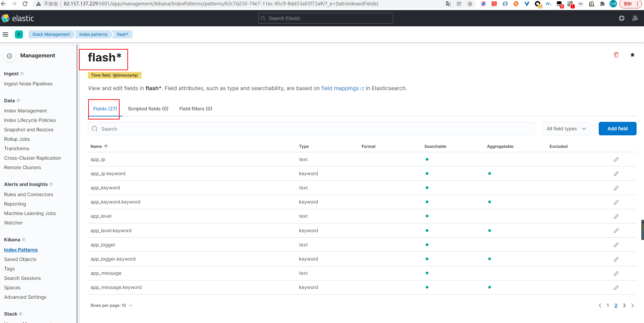Open Index Lifecycle Policies
The image size is (644, 323).
click(30, 120)
